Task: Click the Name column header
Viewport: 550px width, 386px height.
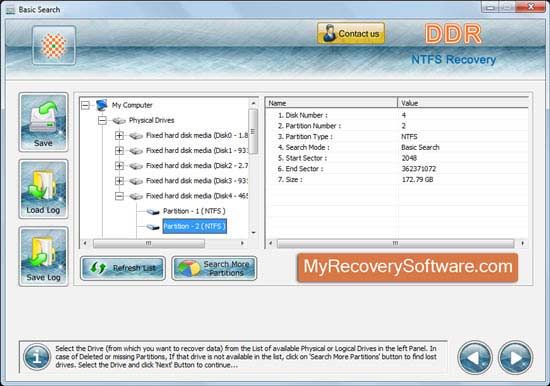Action: (331, 103)
